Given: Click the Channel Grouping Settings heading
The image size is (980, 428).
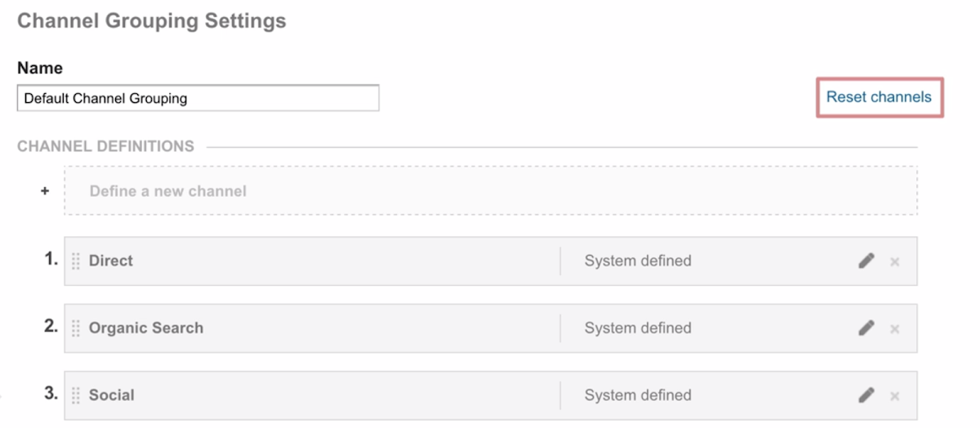Looking at the screenshot, I should (152, 21).
